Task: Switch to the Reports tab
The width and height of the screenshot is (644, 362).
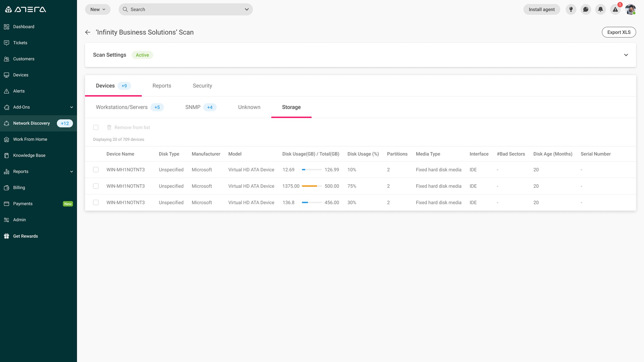Action: click(x=162, y=86)
